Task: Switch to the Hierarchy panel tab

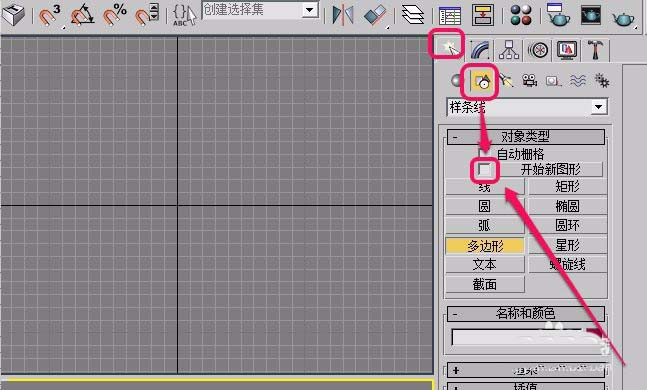Action: click(509, 50)
